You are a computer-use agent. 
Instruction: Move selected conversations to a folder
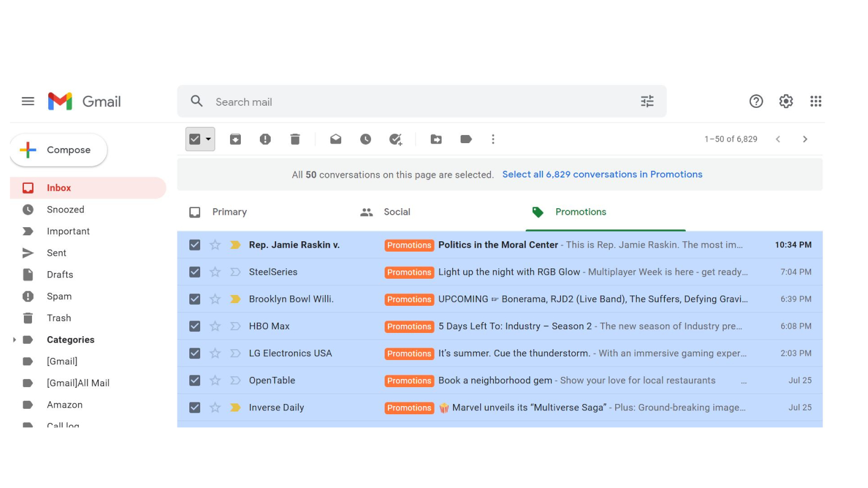pos(436,139)
